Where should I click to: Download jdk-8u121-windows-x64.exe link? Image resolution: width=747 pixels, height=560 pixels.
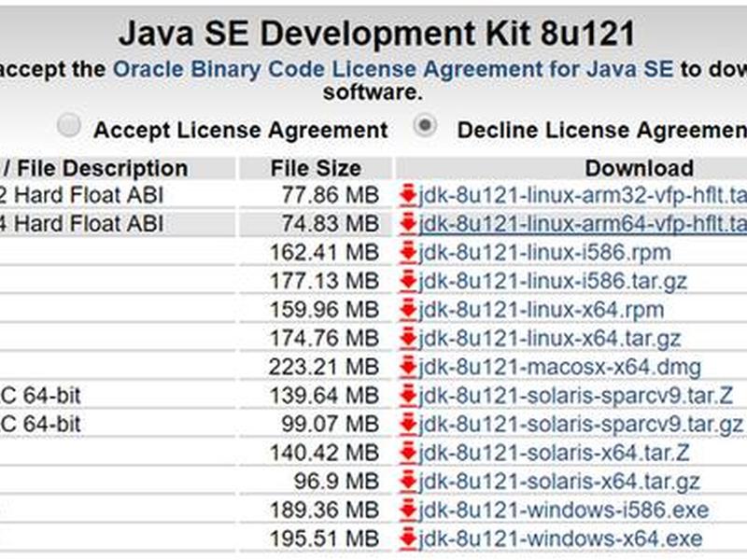pyautogui.click(x=560, y=539)
